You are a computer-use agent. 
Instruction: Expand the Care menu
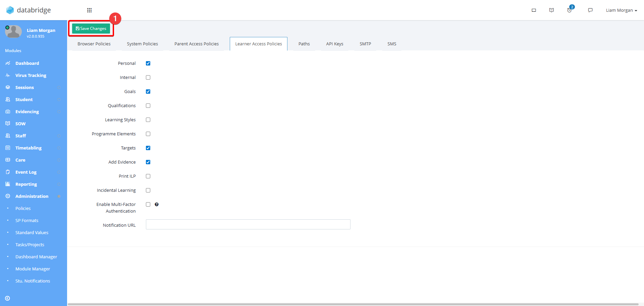(x=59, y=160)
